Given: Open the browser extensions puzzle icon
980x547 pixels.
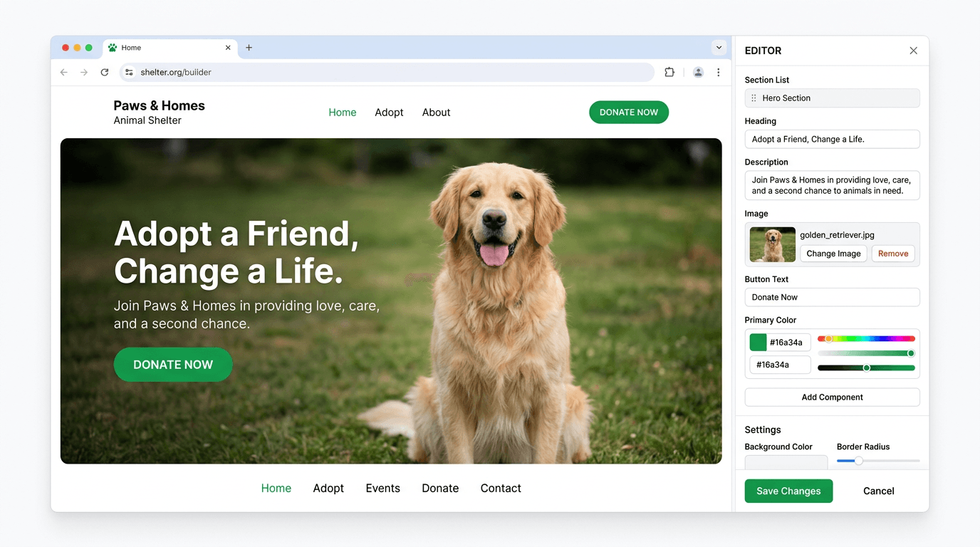Looking at the screenshot, I should (669, 72).
